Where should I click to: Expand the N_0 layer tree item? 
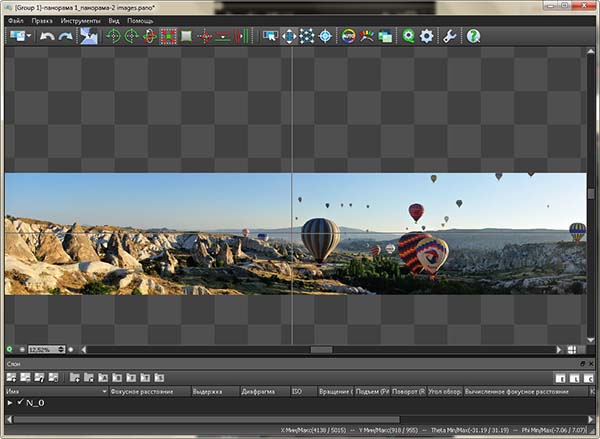(9, 403)
